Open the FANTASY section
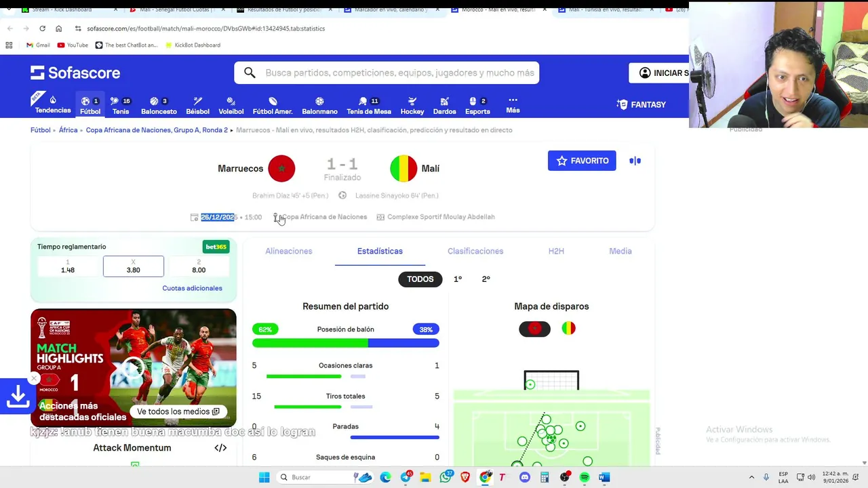 point(642,104)
